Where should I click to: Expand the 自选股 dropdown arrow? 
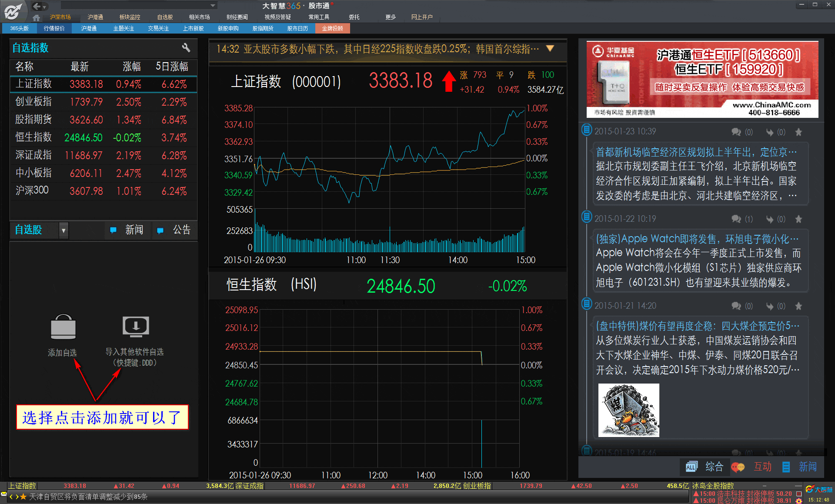pyautogui.click(x=63, y=230)
